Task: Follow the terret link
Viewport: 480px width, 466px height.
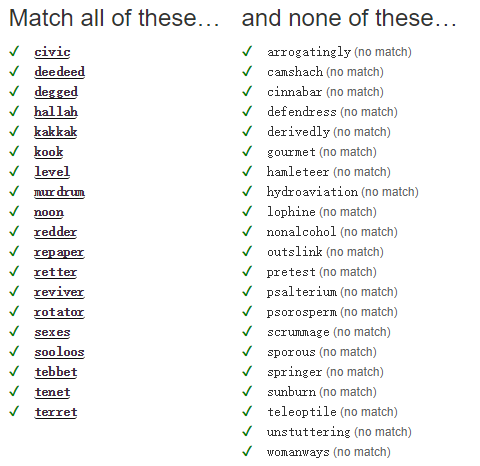Action: 56,412
